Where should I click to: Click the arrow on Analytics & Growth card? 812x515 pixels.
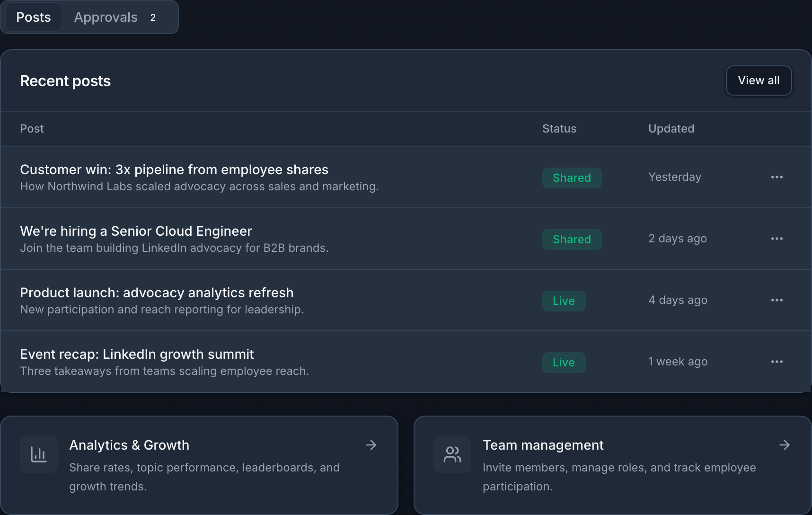coord(371,445)
